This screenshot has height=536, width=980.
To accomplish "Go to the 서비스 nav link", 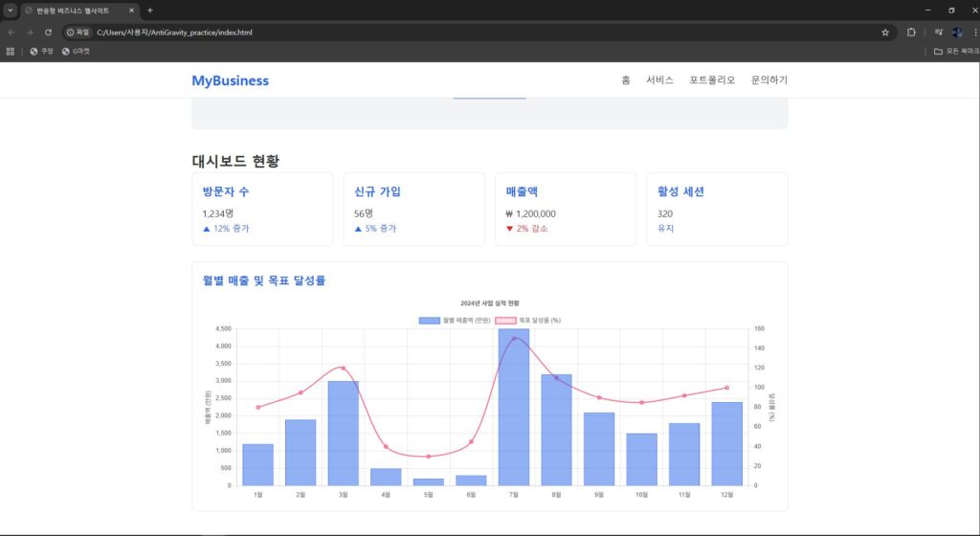I will tap(660, 80).
